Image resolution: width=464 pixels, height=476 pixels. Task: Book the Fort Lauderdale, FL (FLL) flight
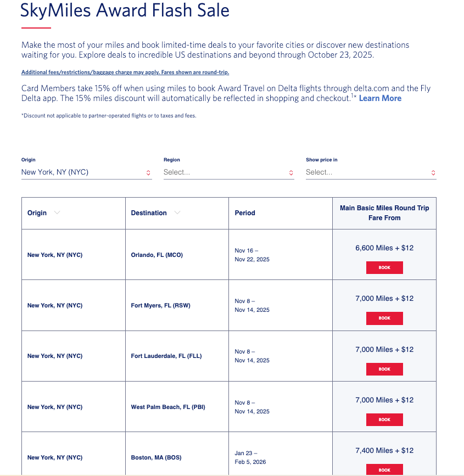coord(384,369)
